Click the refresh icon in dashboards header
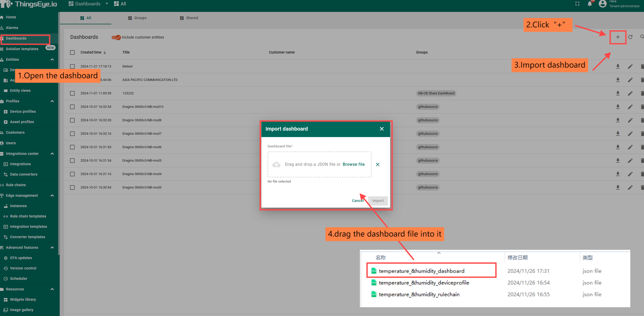Viewport: 644px width, 316px height. (630, 37)
